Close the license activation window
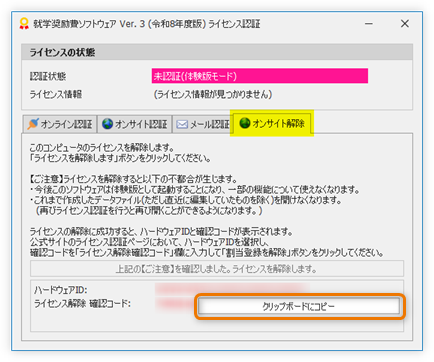The image size is (434, 362). pyautogui.click(x=405, y=24)
